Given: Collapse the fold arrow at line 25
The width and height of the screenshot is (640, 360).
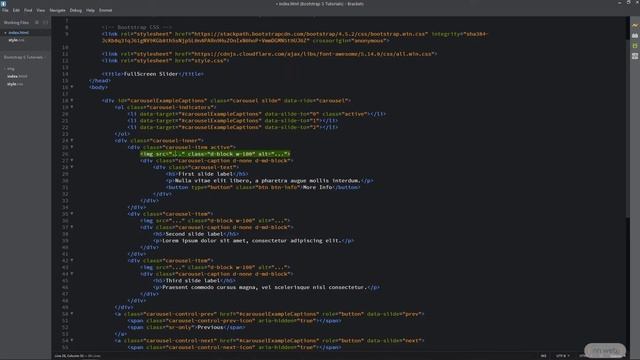Looking at the screenshot, I should [x=72, y=147].
